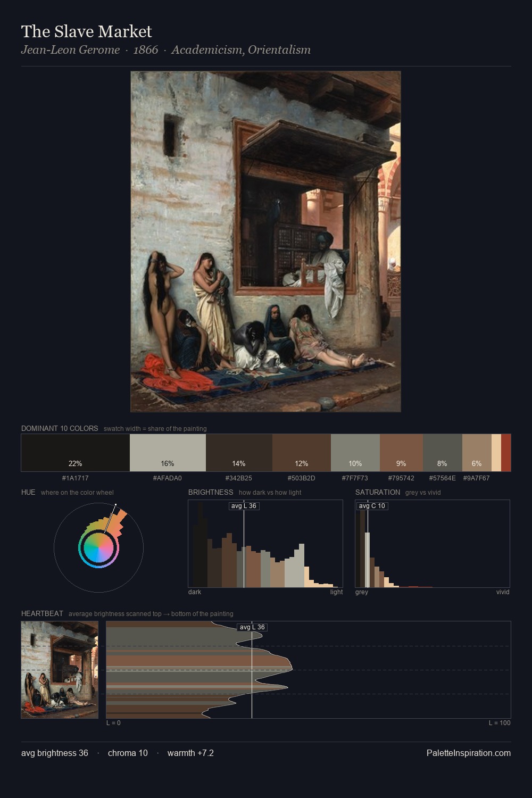This screenshot has height=798, width=532.
Task: Click "where on the color wheel" caption
Action: tap(77, 493)
